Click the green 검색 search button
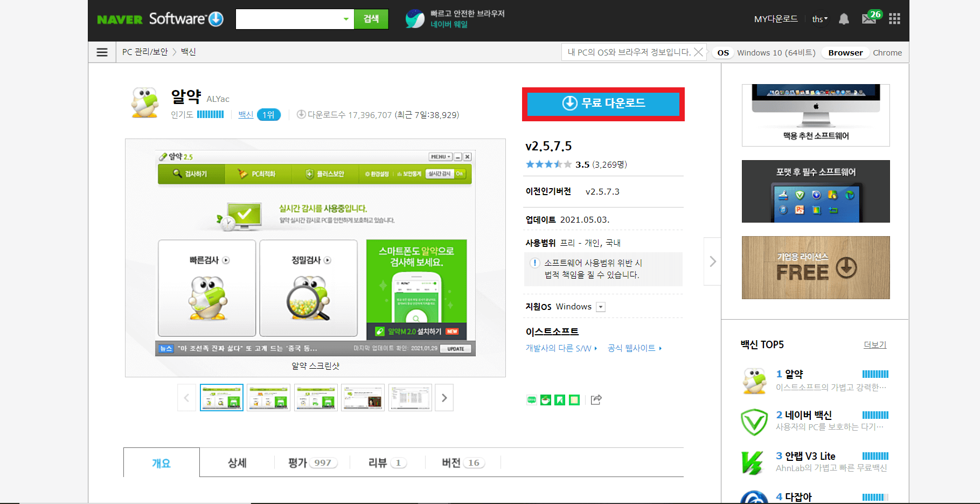Screen dimensions: 980x504 pos(371,19)
